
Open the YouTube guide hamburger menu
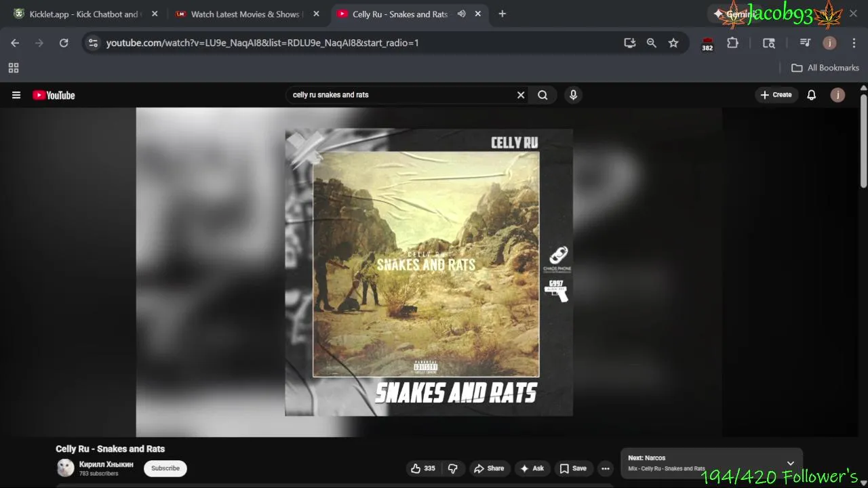pos(16,95)
